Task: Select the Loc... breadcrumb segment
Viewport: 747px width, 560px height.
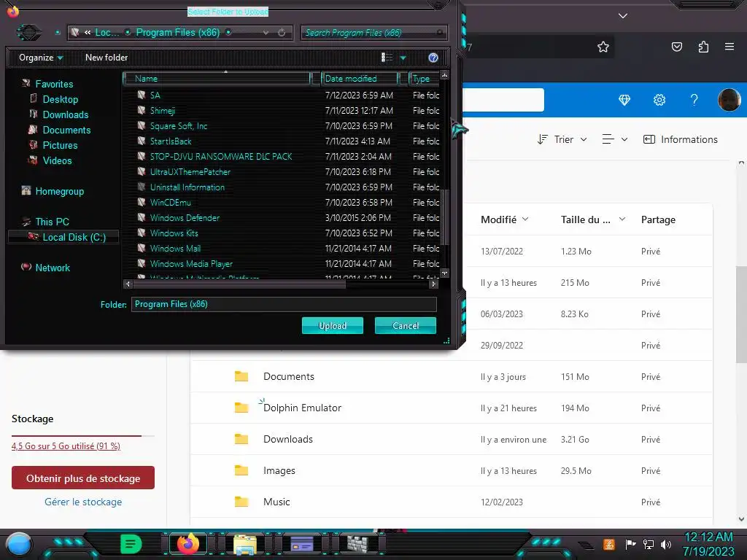Action: click(x=107, y=32)
